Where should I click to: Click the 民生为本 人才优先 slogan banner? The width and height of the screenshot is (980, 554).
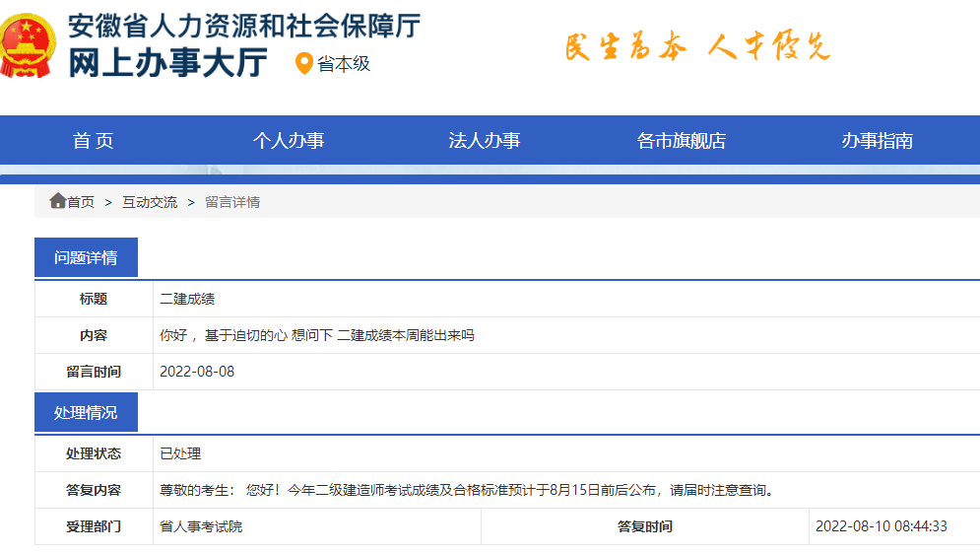coord(697,46)
